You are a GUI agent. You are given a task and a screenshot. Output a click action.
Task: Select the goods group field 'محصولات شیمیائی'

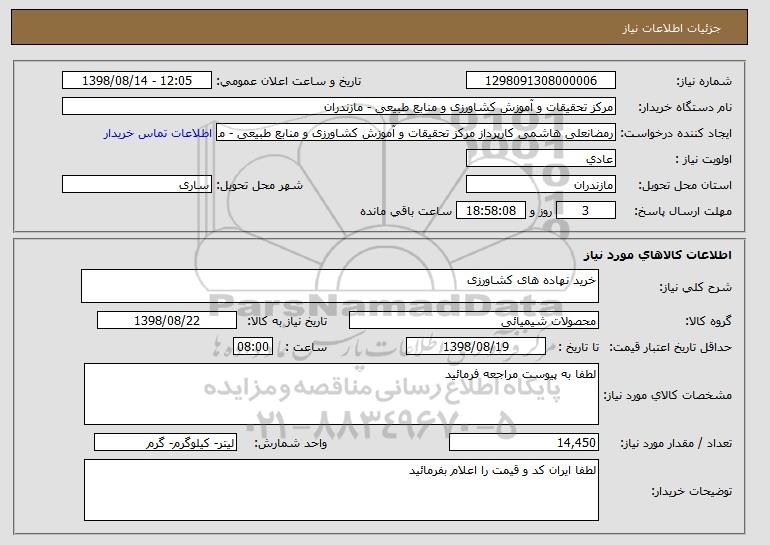click(x=474, y=321)
